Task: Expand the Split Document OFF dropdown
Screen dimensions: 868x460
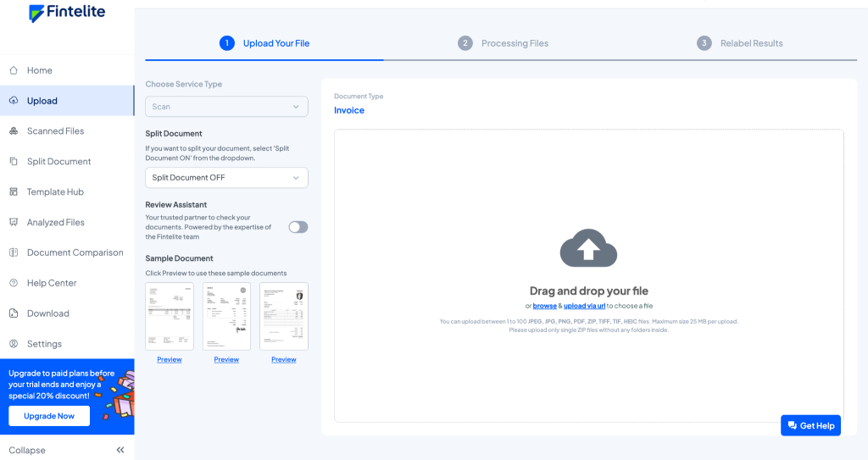Action: point(226,178)
